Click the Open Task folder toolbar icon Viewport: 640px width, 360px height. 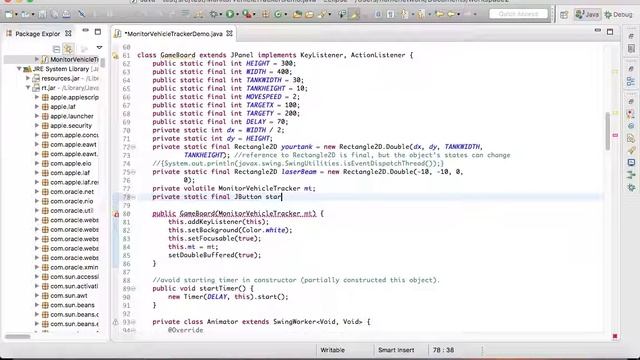[x=309, y=14]
